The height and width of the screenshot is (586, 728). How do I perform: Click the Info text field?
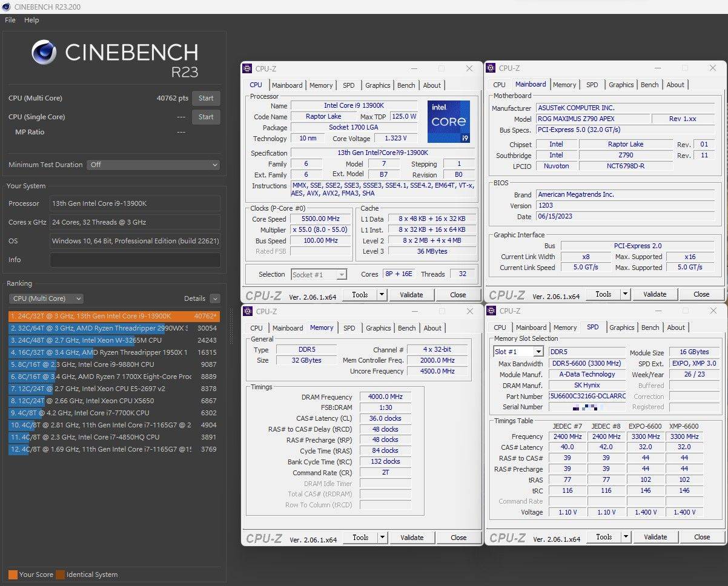pyautogui.click(x=135, y=260)
